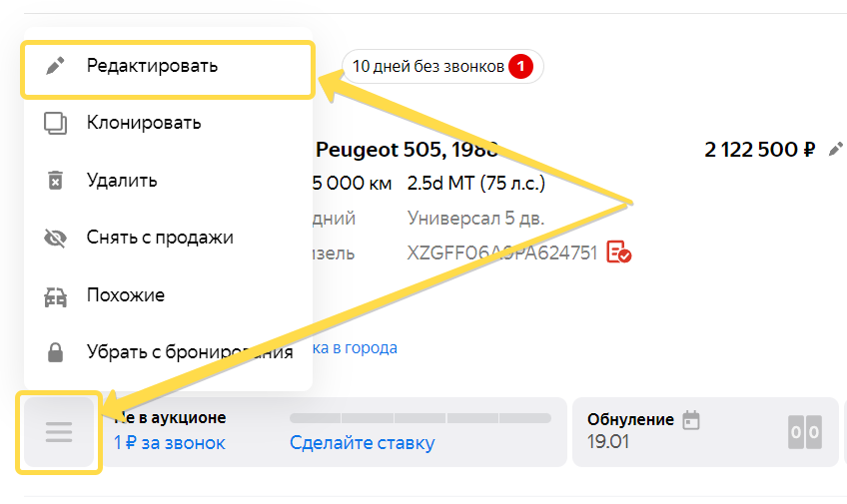Open Похожие listings from menu
The image size is (847, 504).
click(126, 295)
